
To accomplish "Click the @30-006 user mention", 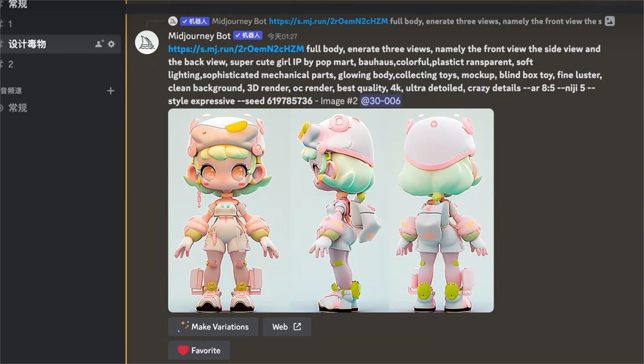I will pos(381,101).
